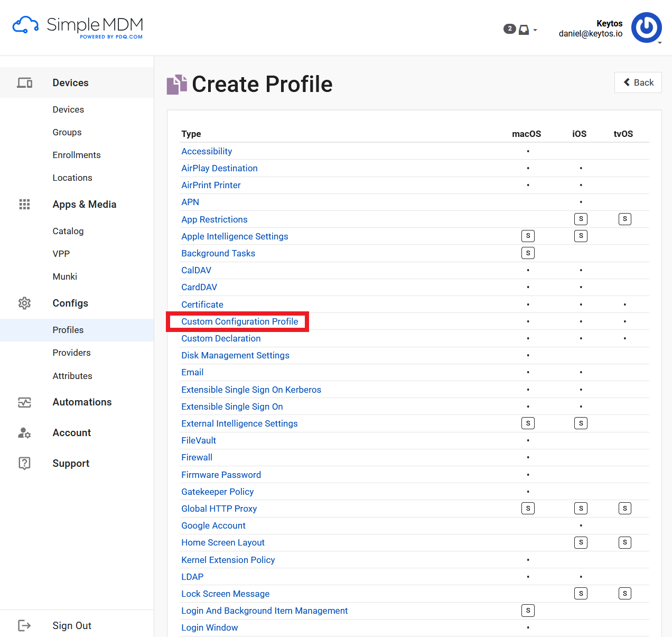Image resolution: width=672 pixels, height=637 pixels.
Task: Click the Apps & Media grid icon
Action: tap(24, 204)
